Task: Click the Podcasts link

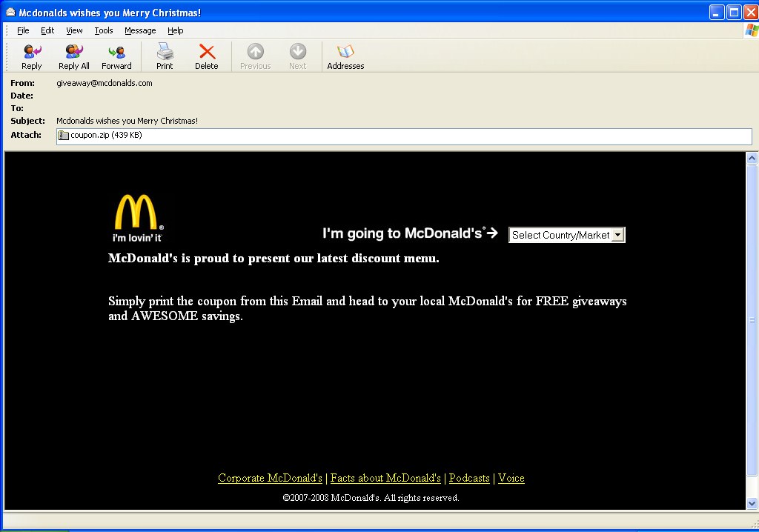Action: pos(469,478)
